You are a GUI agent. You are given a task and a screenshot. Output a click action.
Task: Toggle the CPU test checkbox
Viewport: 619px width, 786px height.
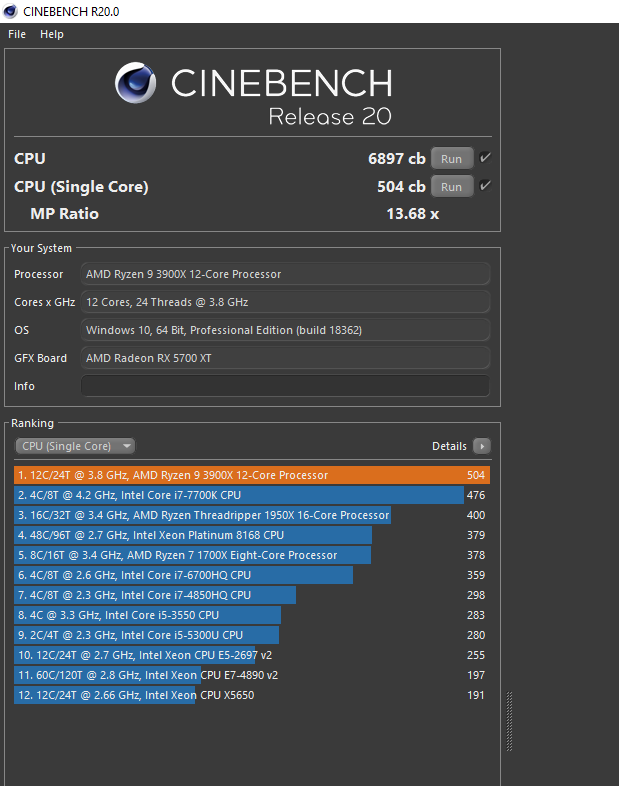tap(485, 158)
